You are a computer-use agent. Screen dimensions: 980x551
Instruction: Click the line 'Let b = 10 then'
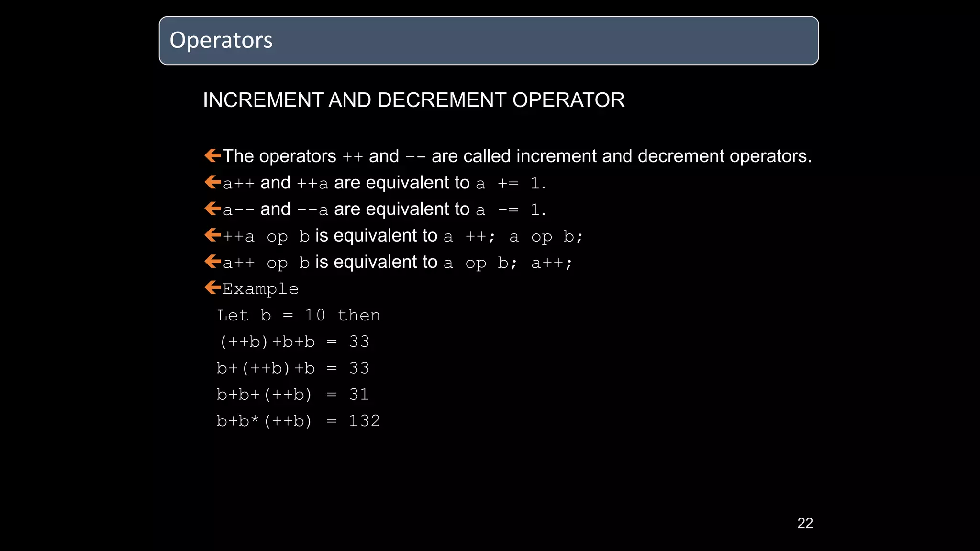(299, 315)
